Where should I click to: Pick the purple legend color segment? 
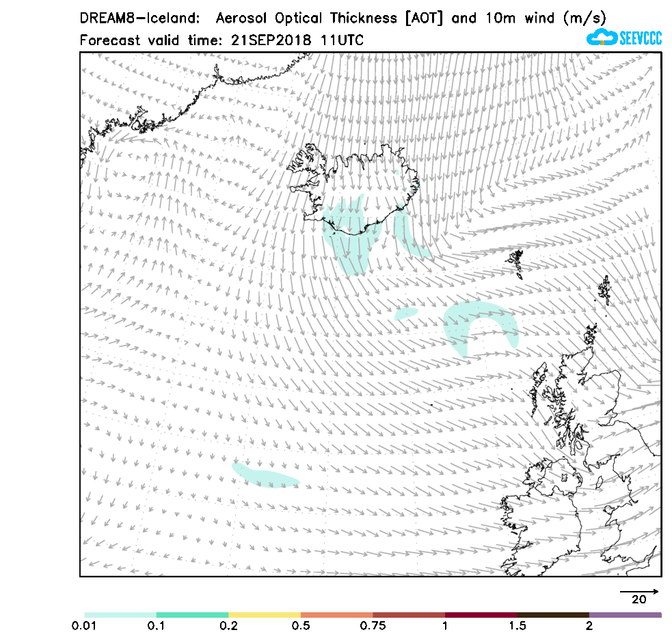625,615
